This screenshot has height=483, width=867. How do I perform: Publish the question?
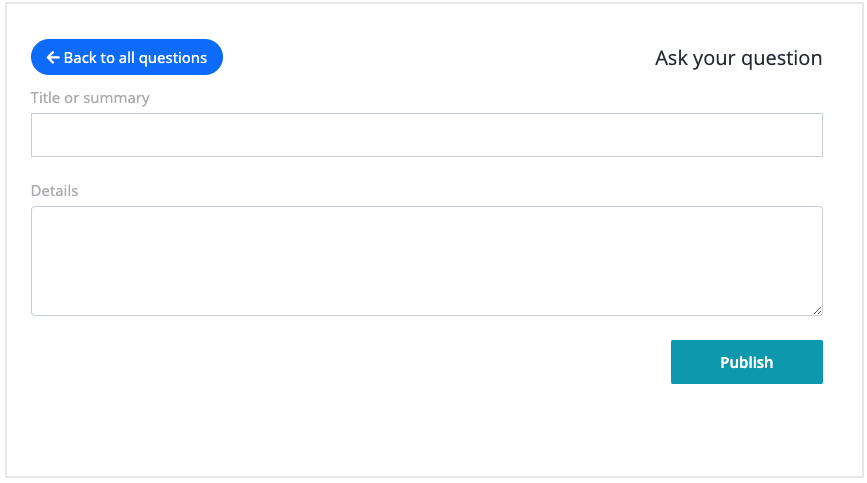click(746, 362)
